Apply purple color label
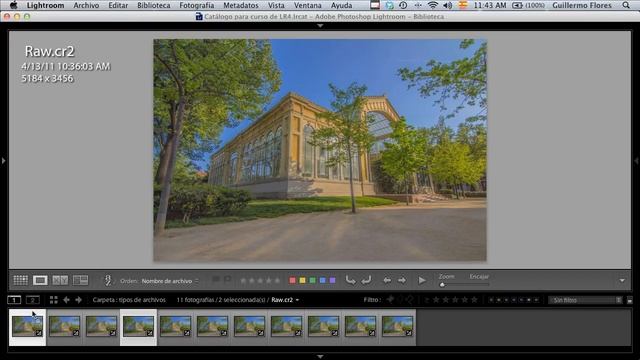Viewport: 640px width, 360px height. pyautogui.click(x=333, y=280)
